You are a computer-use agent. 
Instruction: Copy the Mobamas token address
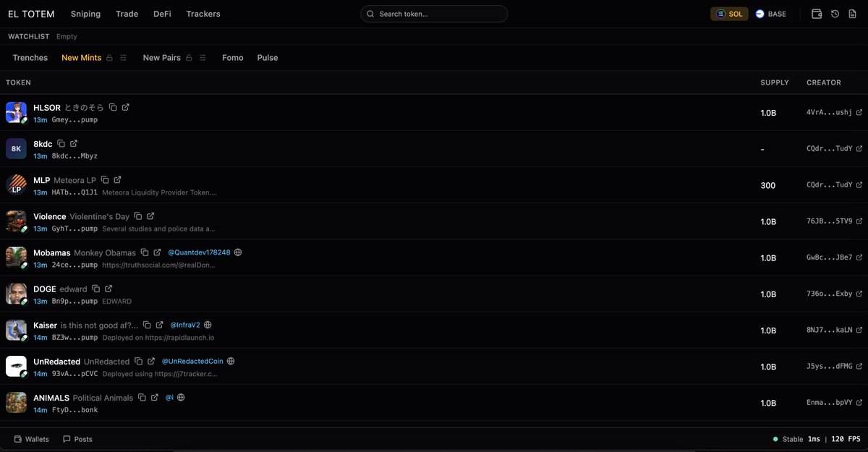[x=145, y=252]
